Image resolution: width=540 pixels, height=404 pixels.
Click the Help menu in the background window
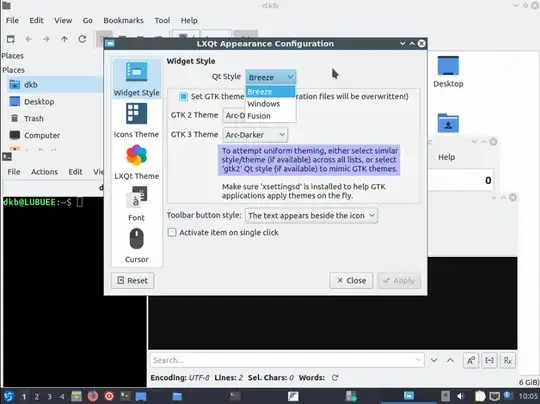coord(446,157)
